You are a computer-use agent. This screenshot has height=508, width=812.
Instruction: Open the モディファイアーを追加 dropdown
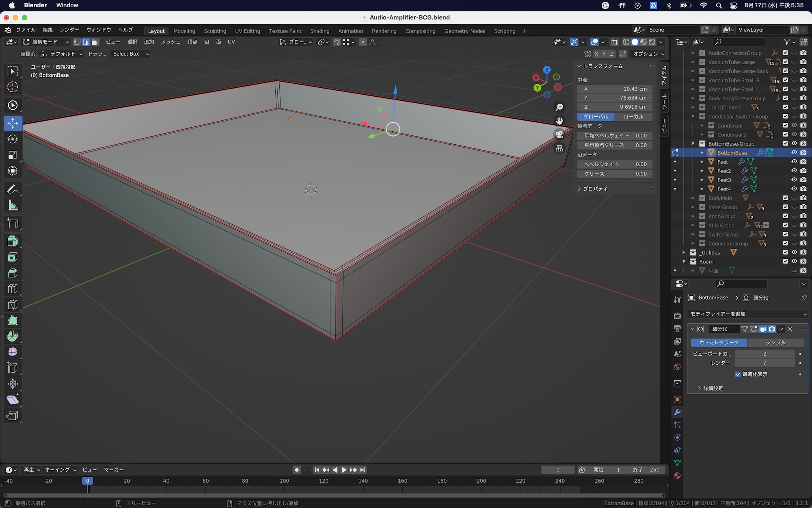click(x=748, y=314)
